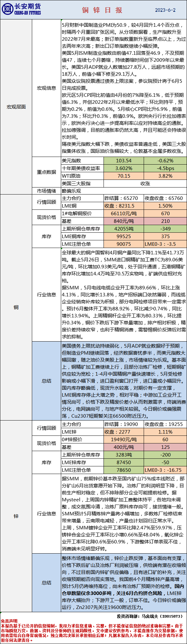Select the green -4.5bps cell
The image size is (187, 644).
(165, 168)
